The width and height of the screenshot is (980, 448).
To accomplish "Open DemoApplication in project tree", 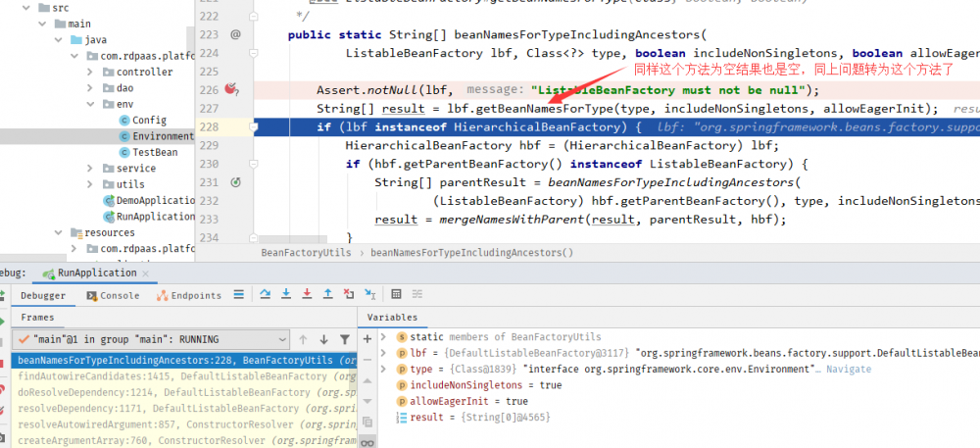I will [x=149, y=201].
